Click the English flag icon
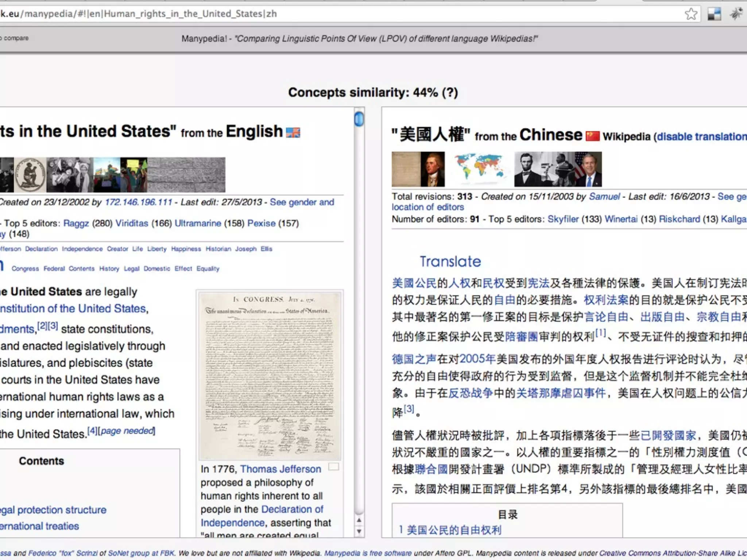This screenshot has height=560, width=747. point(293,132)
